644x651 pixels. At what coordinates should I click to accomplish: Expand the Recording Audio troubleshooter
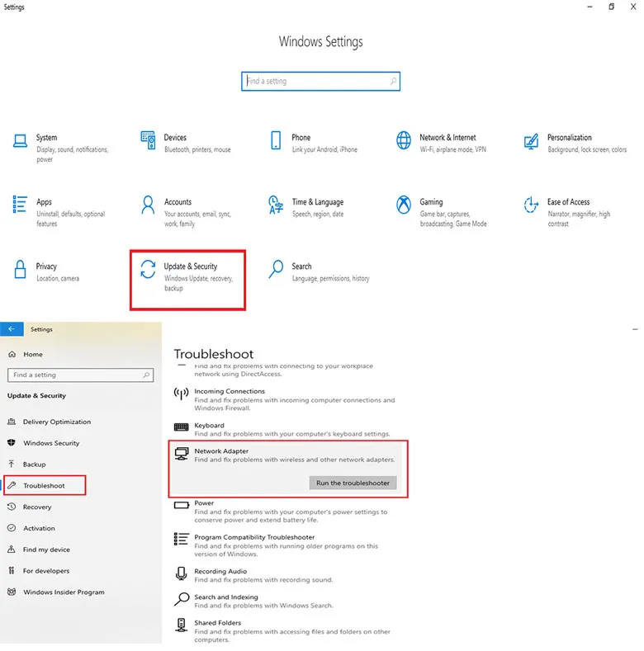pos(220,572)
